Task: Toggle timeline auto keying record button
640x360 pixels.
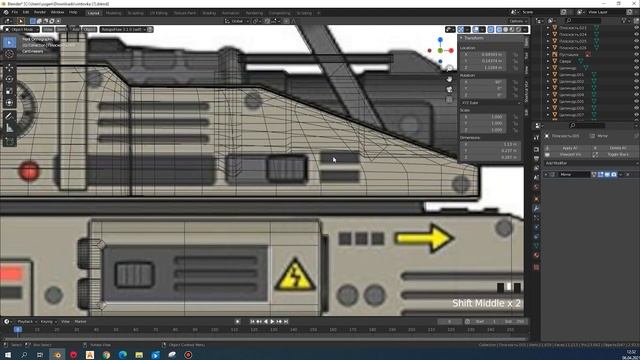Action: (238, 322)
